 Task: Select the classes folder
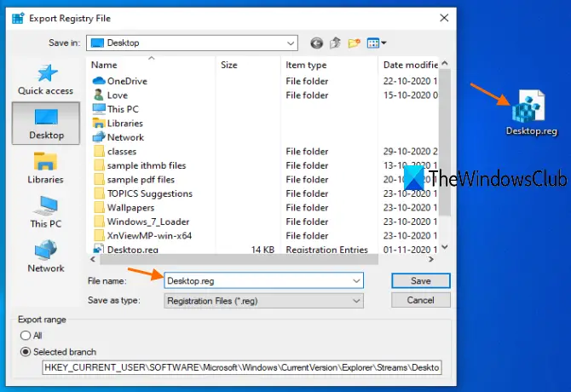tap(115, 152)
